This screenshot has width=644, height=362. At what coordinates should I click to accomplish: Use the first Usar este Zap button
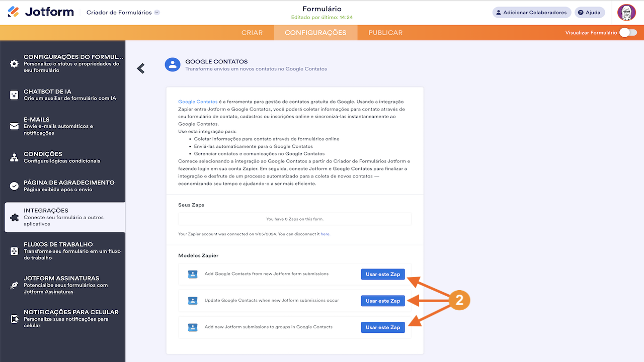click(x=383, y=274)
